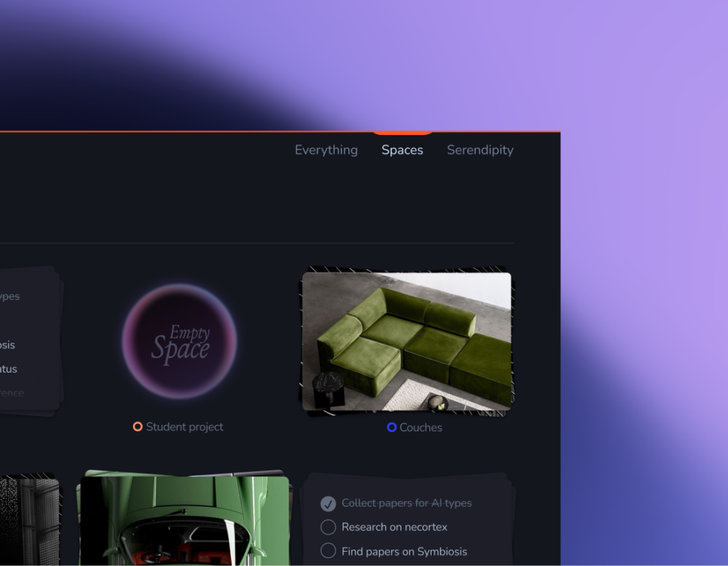Click the black side table in couch photo
This screenshot has height=566, width=728.
point(328,389)
